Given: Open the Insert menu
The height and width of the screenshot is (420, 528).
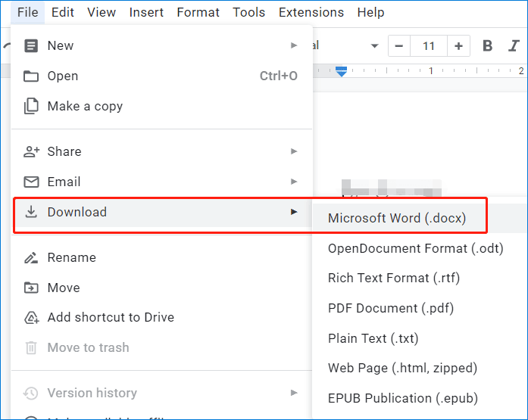Looking at the screenshot, I should (146, 12).
